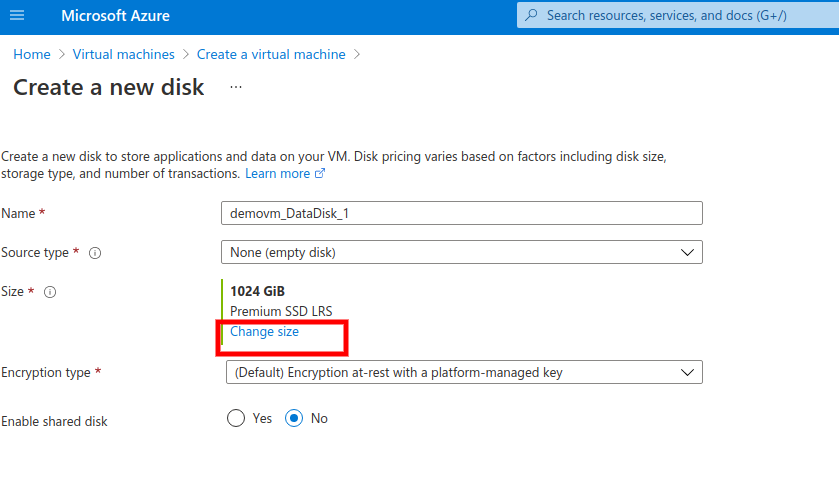Image resolution: width=839 pixels, height=480 pixels.
Task: Click the Microsoft Azure brand title
Action: coord(115,16)
